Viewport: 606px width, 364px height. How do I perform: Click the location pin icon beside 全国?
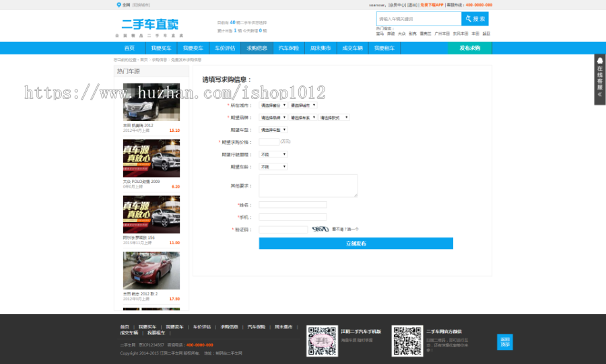119,5
